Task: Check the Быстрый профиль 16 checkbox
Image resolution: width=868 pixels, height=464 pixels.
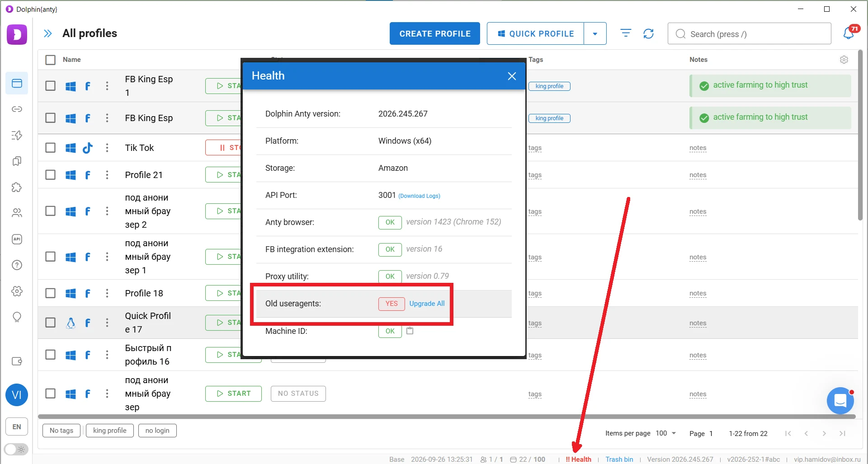Action: click(x=51, y=355)
